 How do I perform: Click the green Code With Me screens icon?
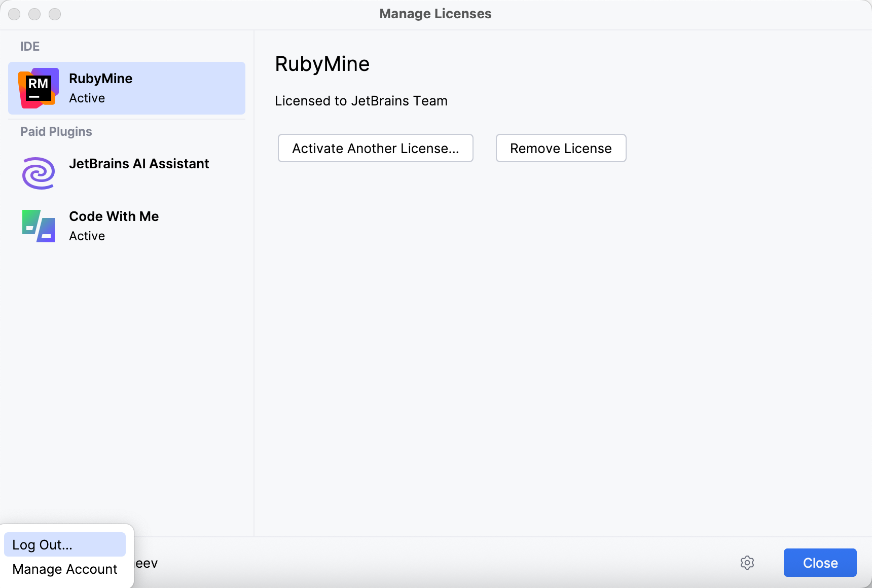(38, 226)
